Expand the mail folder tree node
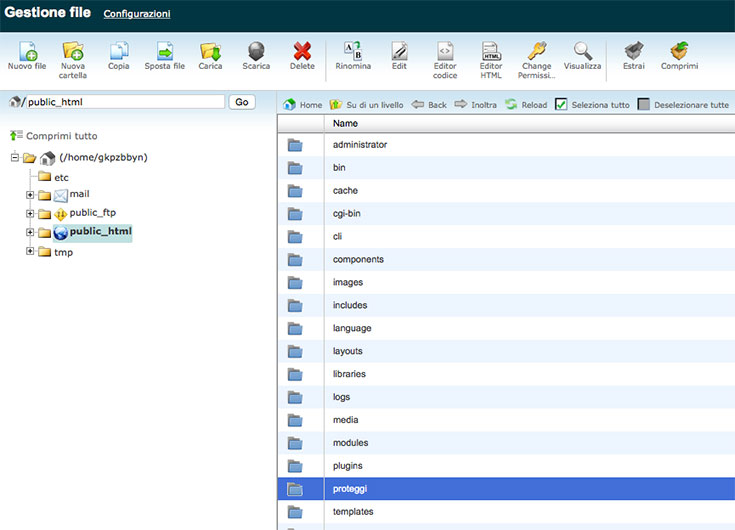Viewport: 735px width, 530px height. coord(30,194)
